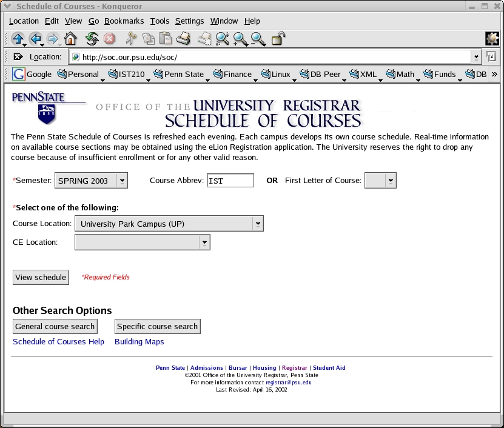Open the CE Location dropdown

[143, 242]
